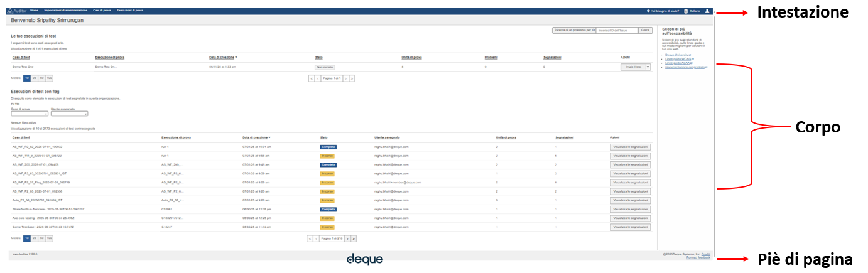This screenshot has height=273, width=868.
Task: Open 'Impostazioni di amministrazione' in navigation bar
Action: click(65, 11)
